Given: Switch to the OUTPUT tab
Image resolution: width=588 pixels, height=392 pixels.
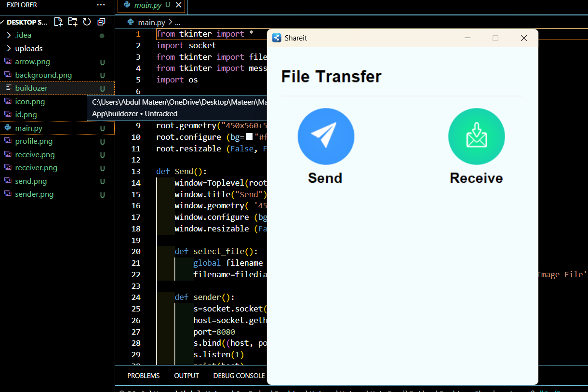Looking at the screenshot, I should [x=186, y=375].
